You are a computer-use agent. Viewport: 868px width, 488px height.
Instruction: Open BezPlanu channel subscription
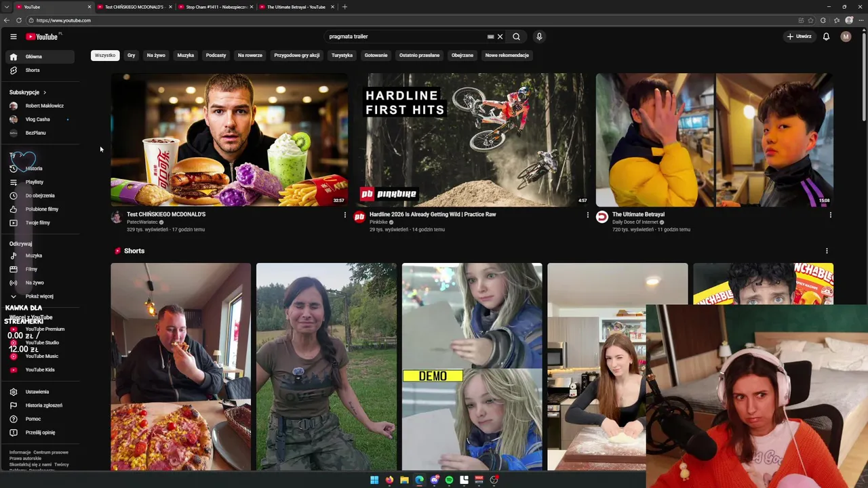pyautogui.click(x=41, y=133)
